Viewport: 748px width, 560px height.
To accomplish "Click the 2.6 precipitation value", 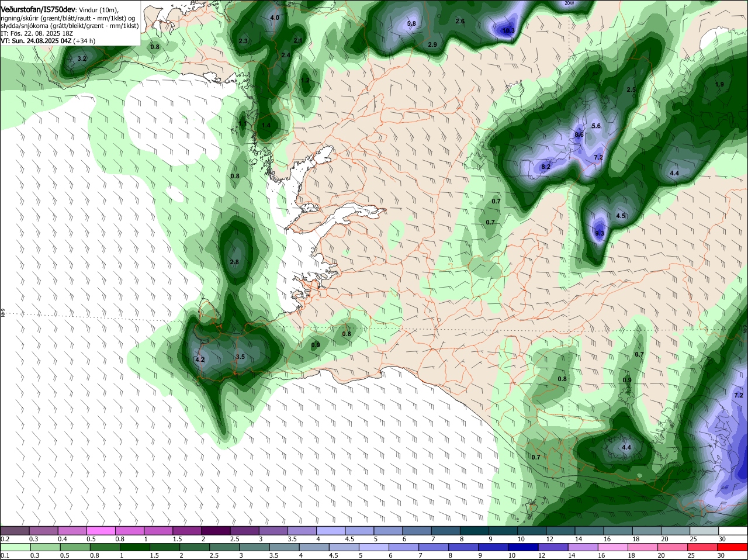I will point(460,21).
